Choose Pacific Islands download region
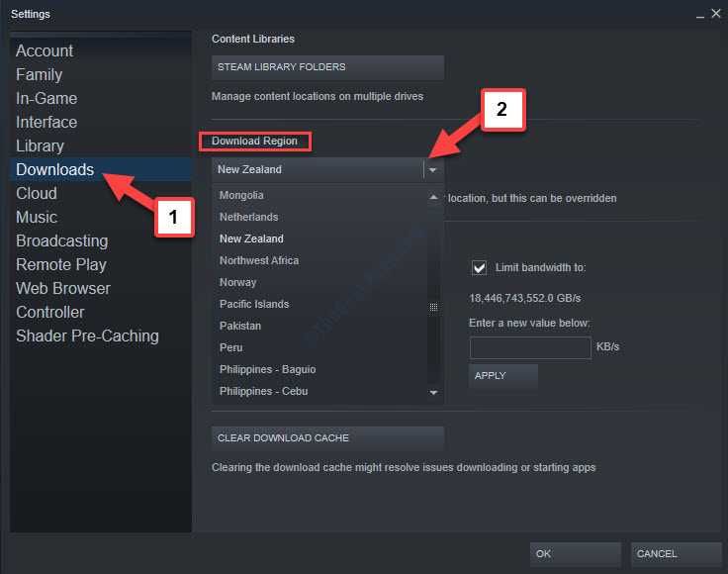Viewport: 728px width, 574px height. coord(320,304)
